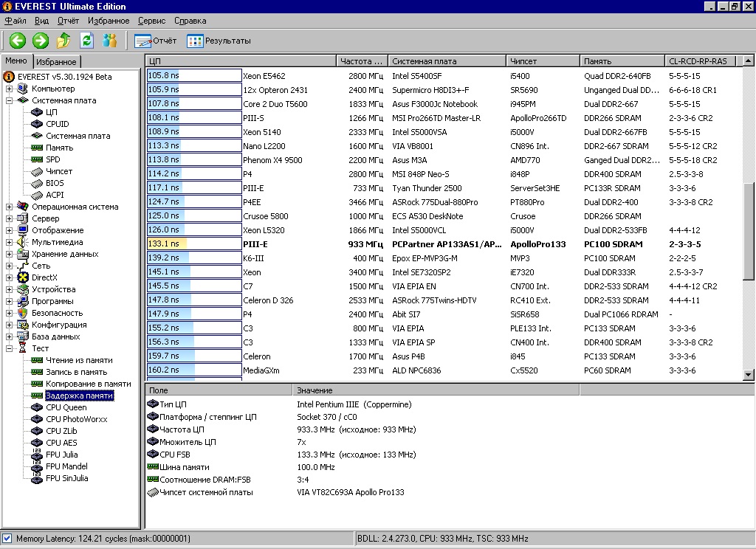Click the green Back arrow in toolbar
Viewport: 756px width, 549px height.
pos(18,41)
